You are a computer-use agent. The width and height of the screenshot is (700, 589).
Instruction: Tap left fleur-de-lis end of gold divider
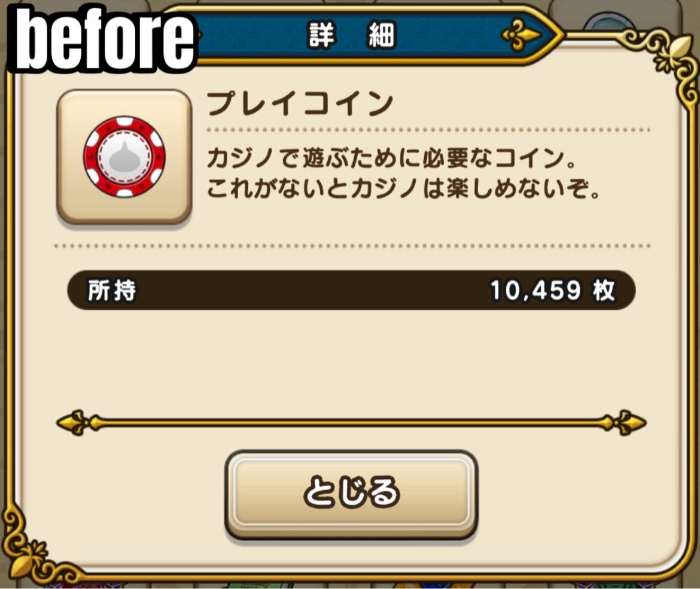click(x=78, y=422)
